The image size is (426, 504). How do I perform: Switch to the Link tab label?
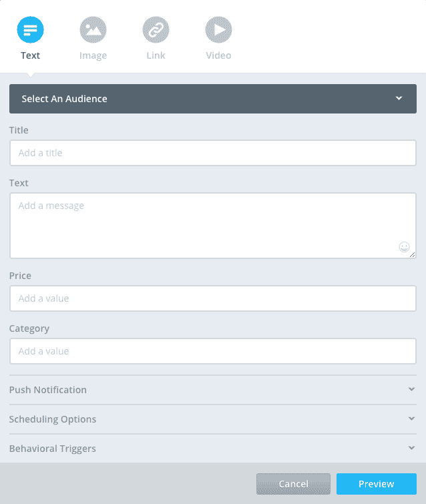pos(156,55)
